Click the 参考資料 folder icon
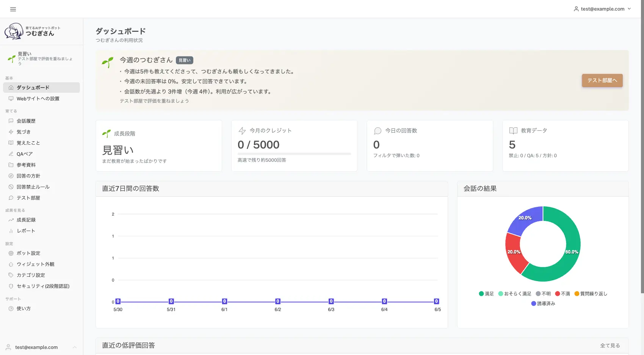Screen dimensions: 644x355 click(x=11, y=165)
